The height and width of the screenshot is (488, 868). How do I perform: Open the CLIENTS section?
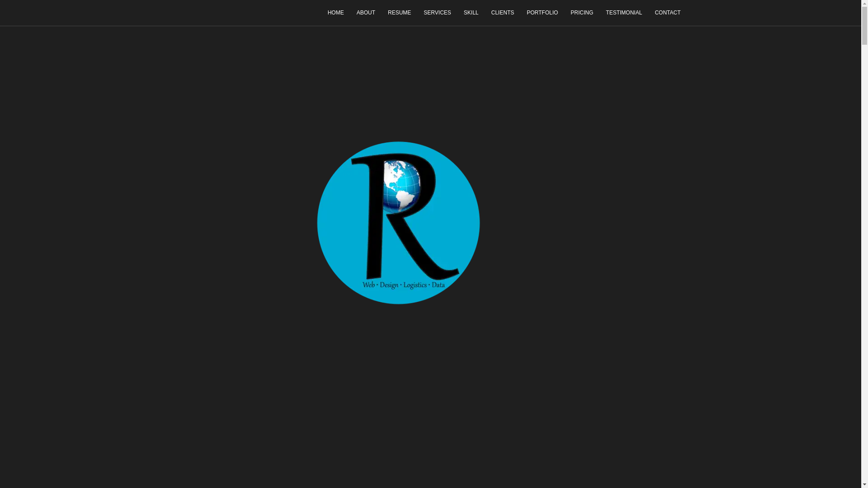(x=502, y=13)
